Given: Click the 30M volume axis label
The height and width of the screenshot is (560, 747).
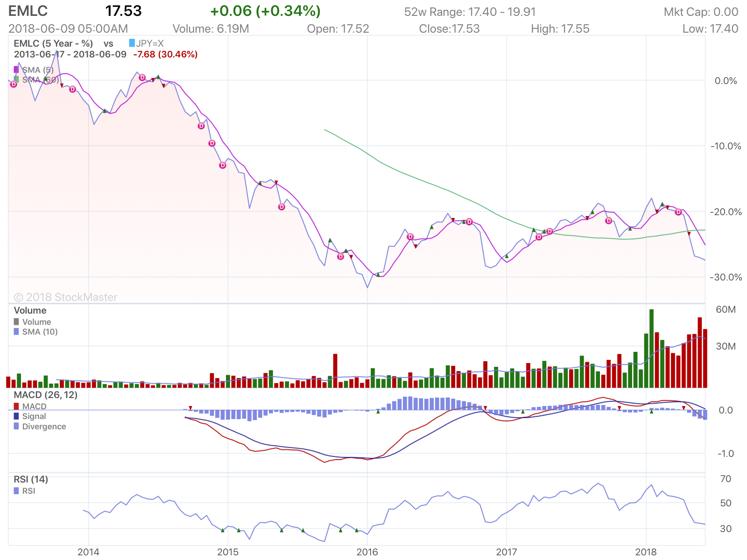Looking at the screenshot, I should (726, 346).
